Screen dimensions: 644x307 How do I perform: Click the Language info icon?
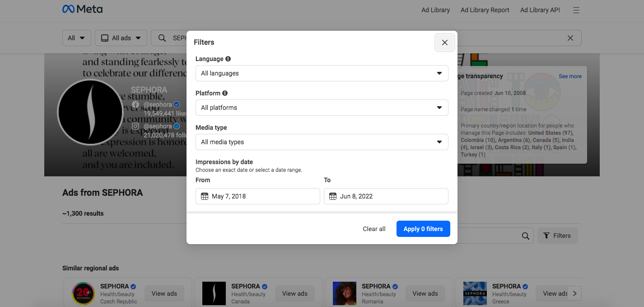228,59
